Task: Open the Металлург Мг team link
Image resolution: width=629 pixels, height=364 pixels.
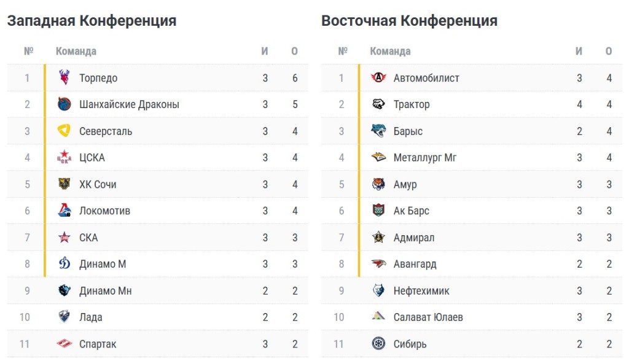Action: (x=425, y=158)
